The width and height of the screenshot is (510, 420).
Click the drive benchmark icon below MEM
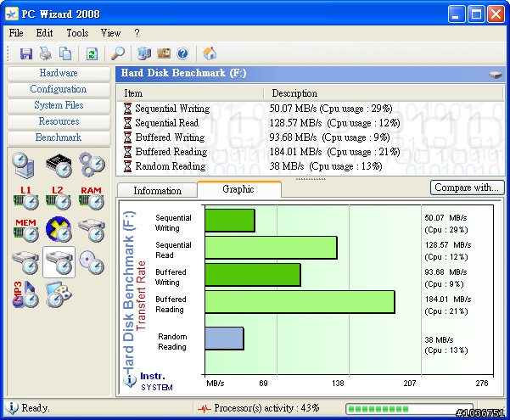tap(25, 262)
